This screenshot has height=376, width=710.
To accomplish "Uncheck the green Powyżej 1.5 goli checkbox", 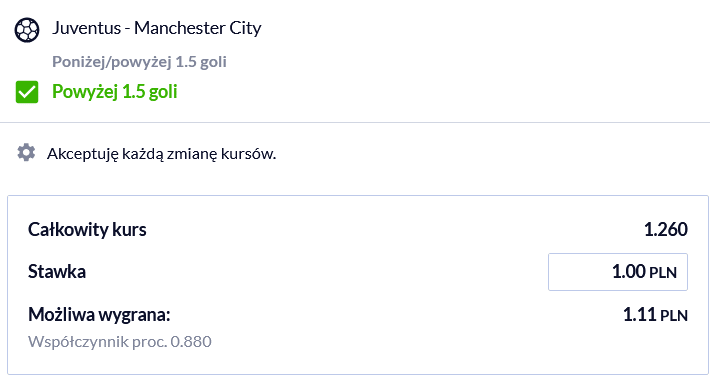I will (27, 92).
